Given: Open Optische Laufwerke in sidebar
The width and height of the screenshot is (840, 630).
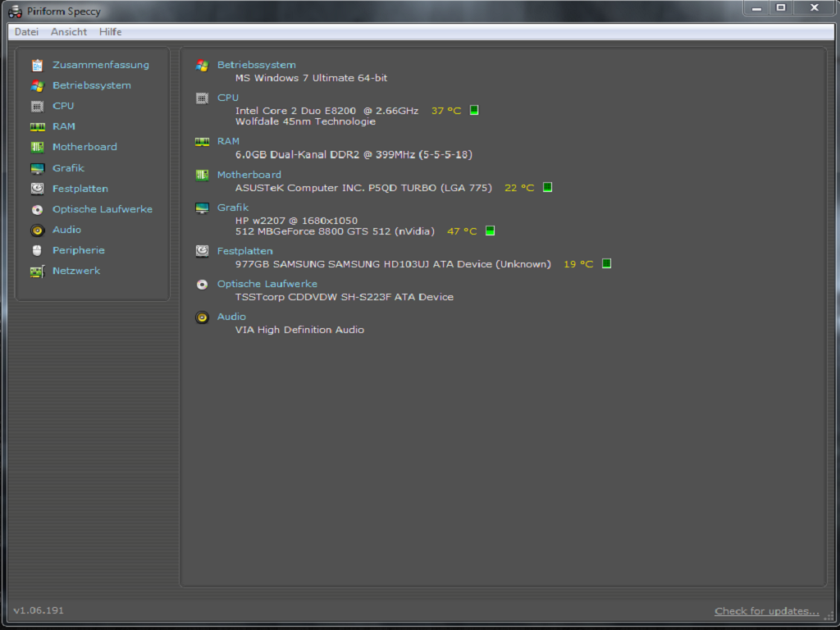Looking at the screenshot, I should (103, 209).
